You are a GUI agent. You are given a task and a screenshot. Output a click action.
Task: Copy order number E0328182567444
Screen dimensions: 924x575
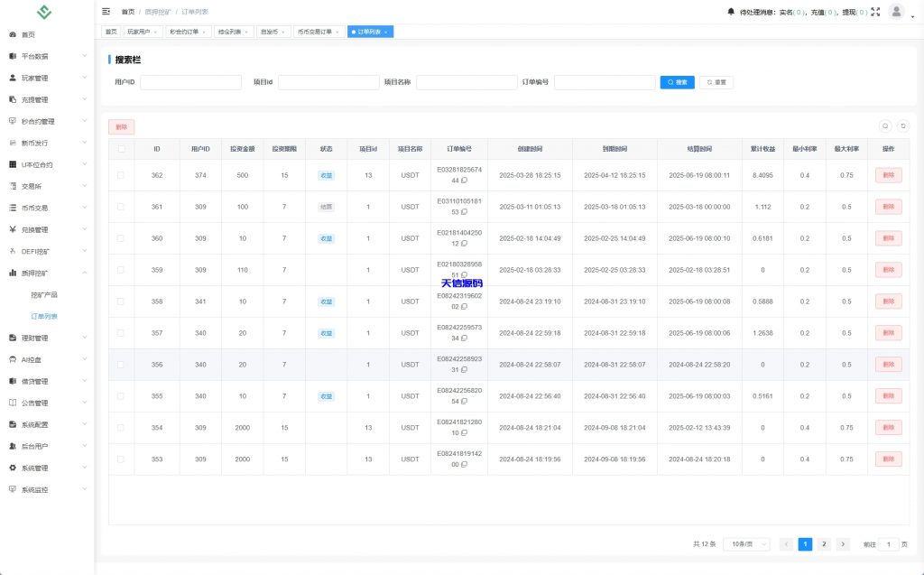pyautogui.click(x=465, y=181)
